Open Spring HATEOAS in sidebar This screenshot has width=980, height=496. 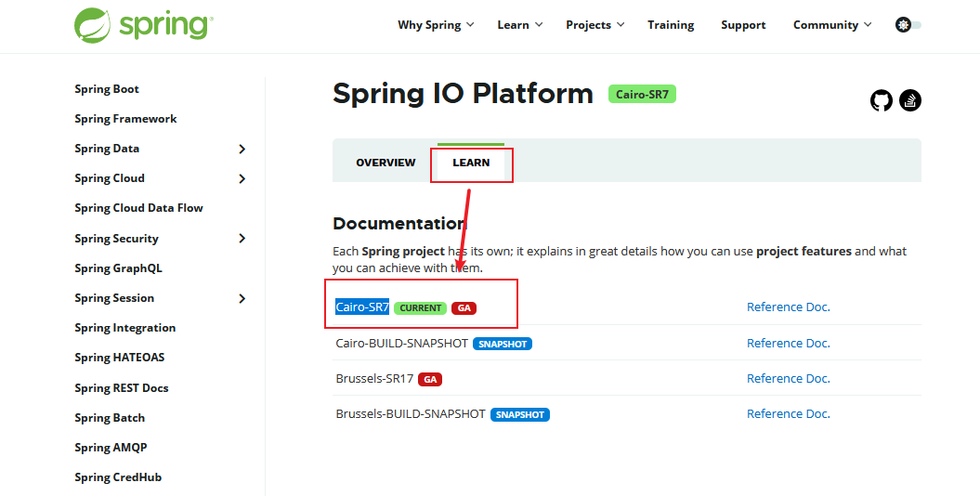point(120,358)
